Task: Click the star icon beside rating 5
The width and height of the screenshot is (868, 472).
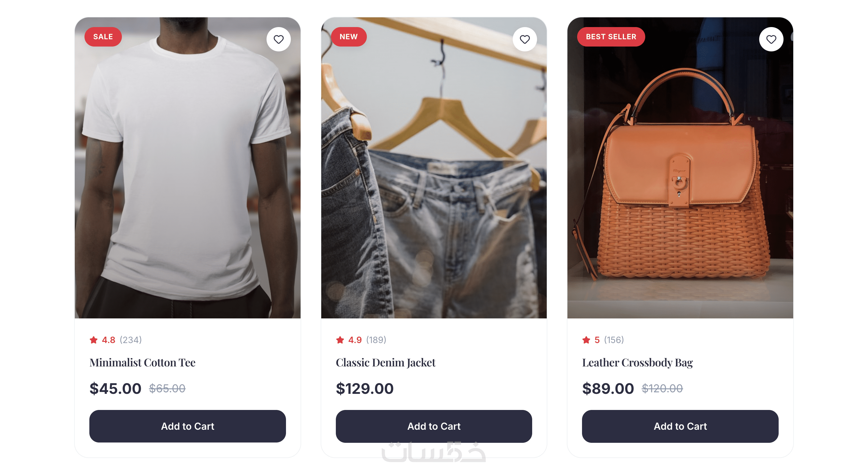Action: pyautogui.click(x=586, y=340)
